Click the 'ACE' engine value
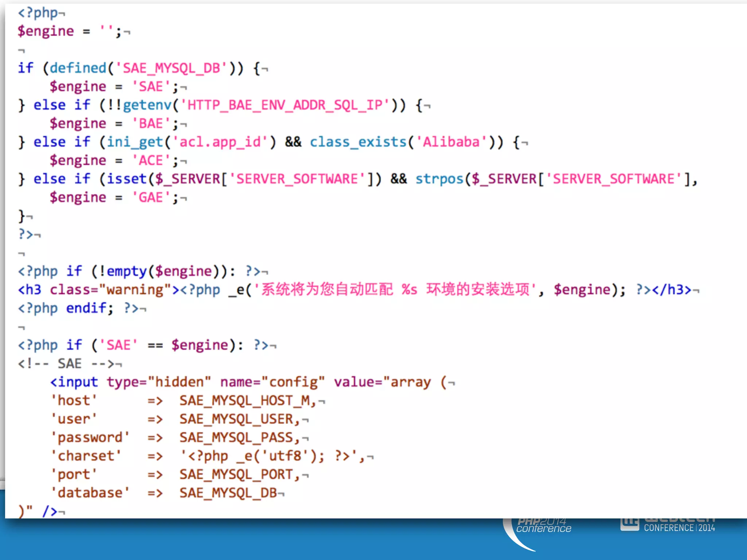The width and height of the screenshot is (747, 560). point(150,160)
